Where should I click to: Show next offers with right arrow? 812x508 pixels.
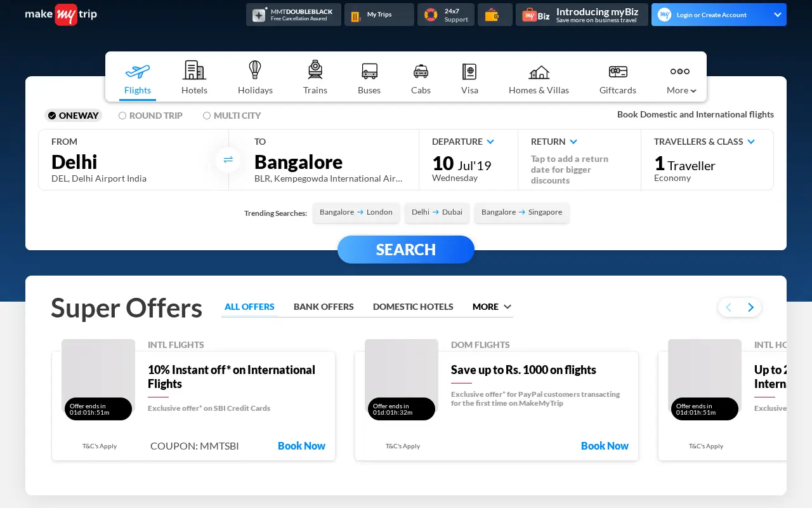click(751, 307)
